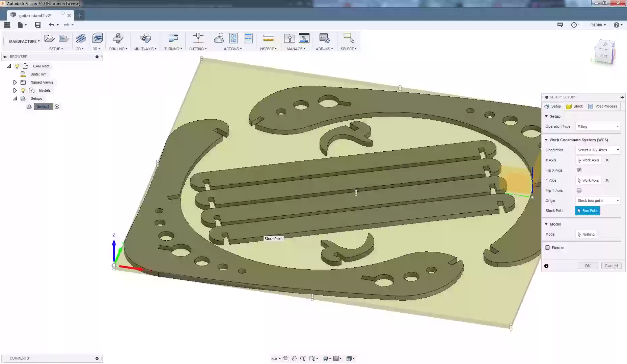This screenshot has width=627, height=364.
Task: Open the Add-Ins scripts icon
Action: [x=324, y=38]
